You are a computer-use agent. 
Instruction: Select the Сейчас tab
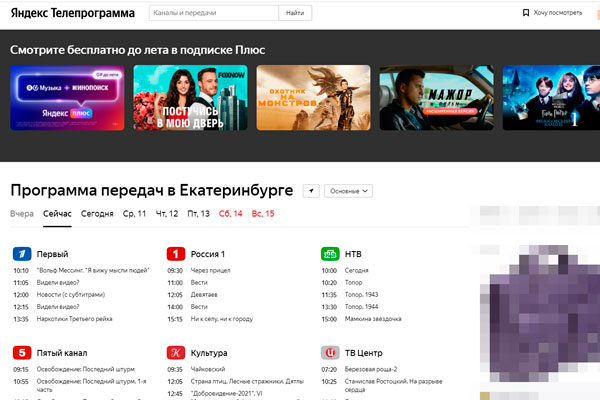tap(57, 214)
